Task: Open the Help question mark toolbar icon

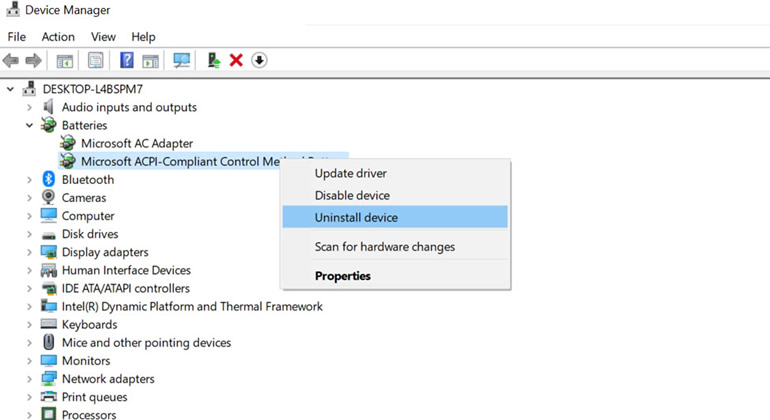Action: 127,60
